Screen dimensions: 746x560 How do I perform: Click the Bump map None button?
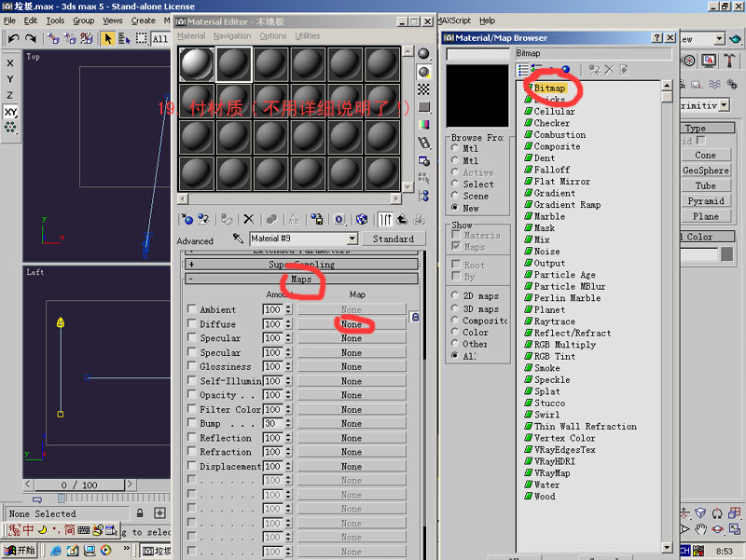[x=352, y=423]
